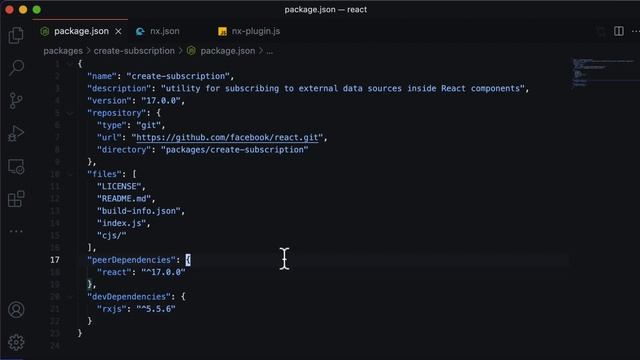Click the yellow macOS minimize window button

tap(23, 9)
